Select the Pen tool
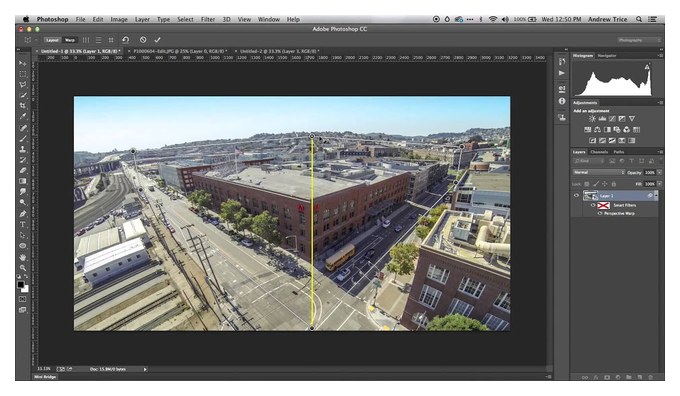Image resolution: width=680 pixels, height=396 pixels. point(23,213)
